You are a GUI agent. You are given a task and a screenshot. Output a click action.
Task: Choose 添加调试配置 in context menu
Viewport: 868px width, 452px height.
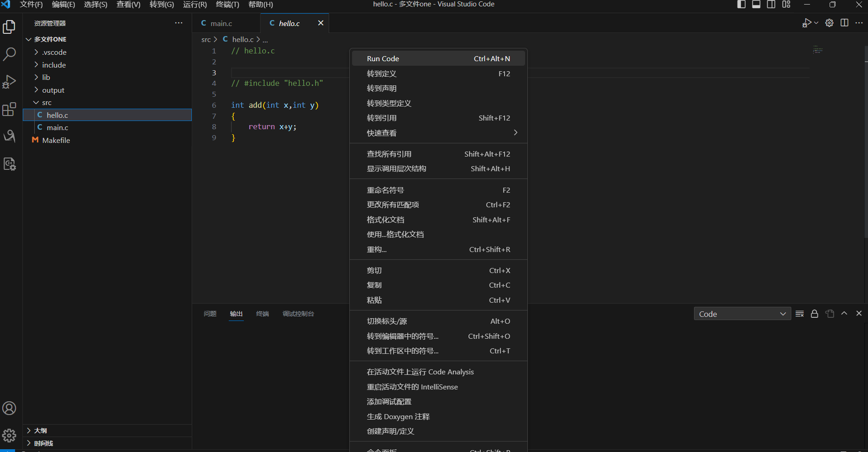tap(438, 401)
